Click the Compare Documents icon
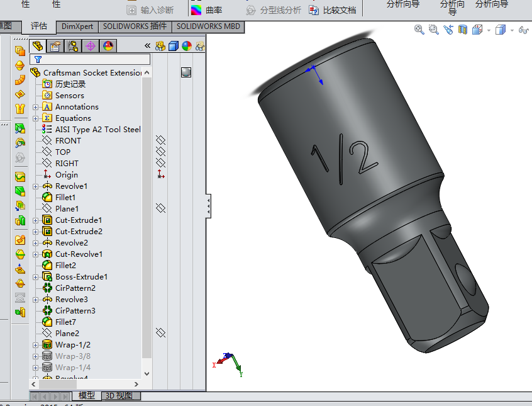This screenshot has height=406, width=532. 314,10
